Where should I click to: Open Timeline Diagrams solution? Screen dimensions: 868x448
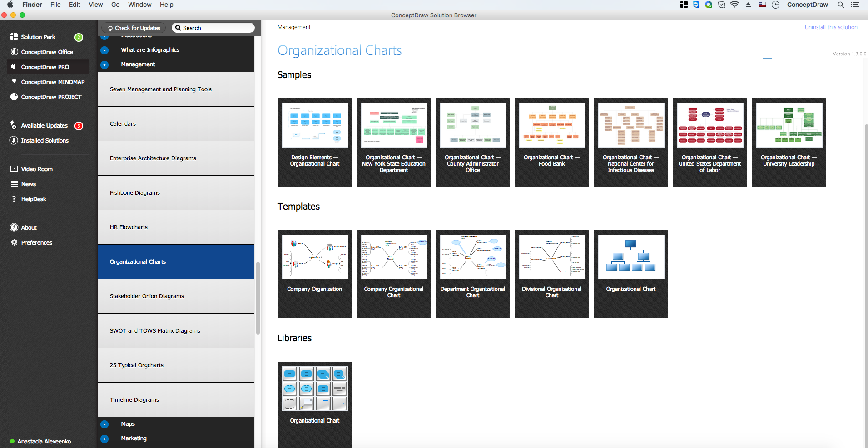[176, 400]
